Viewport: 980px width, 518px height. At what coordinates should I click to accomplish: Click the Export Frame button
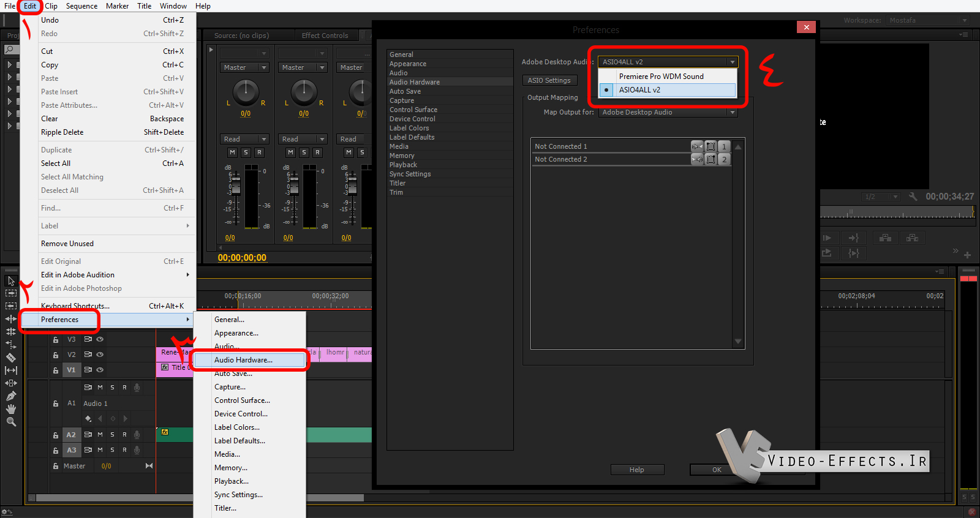click(826, 252)
